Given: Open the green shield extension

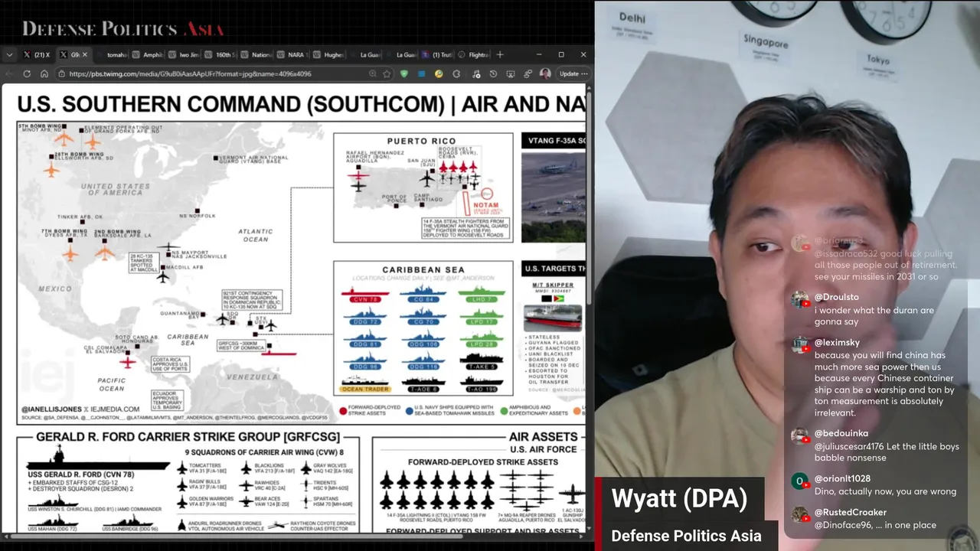Looking at the screenshot, I should [x=404, y=73].
